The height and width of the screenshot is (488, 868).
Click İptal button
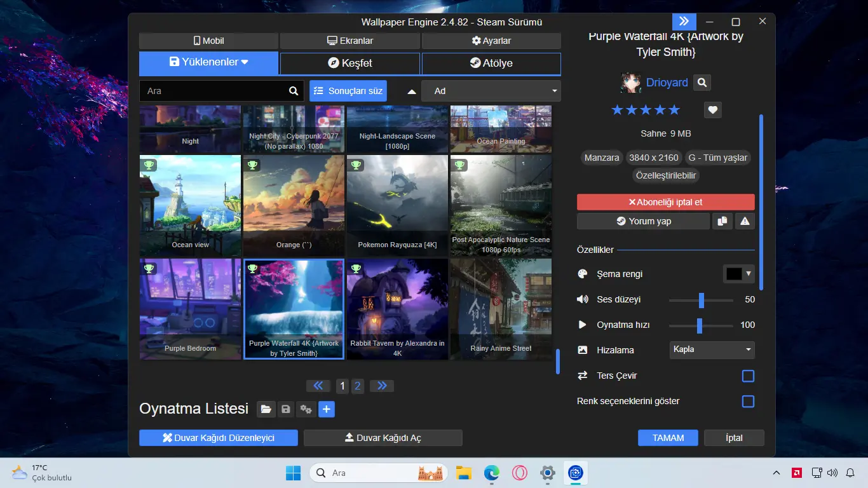click(734, 438)
